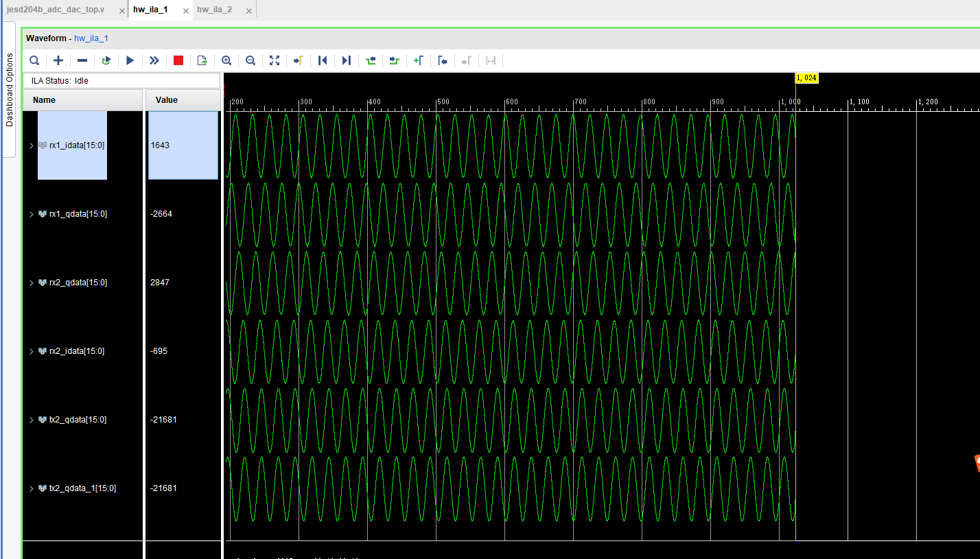Select signal rx1_idata[15:0]
Viewport: 980px width, 559px height.
point(77,145)
